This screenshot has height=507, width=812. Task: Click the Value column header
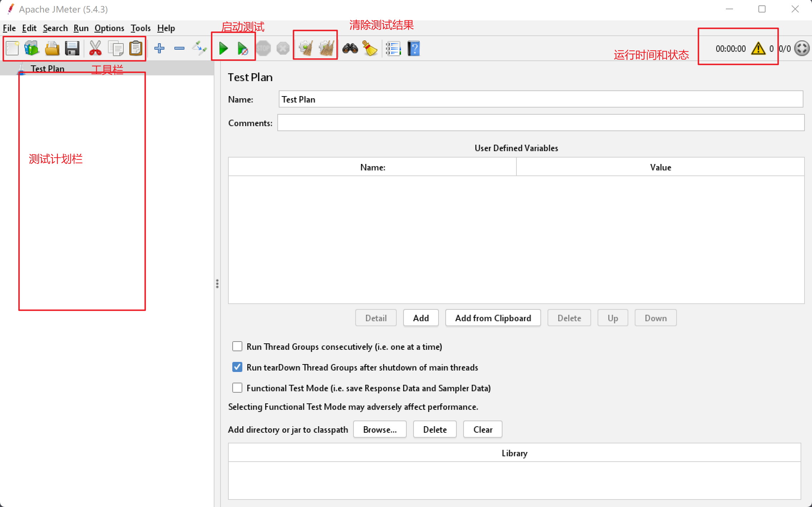coord(660,167)
